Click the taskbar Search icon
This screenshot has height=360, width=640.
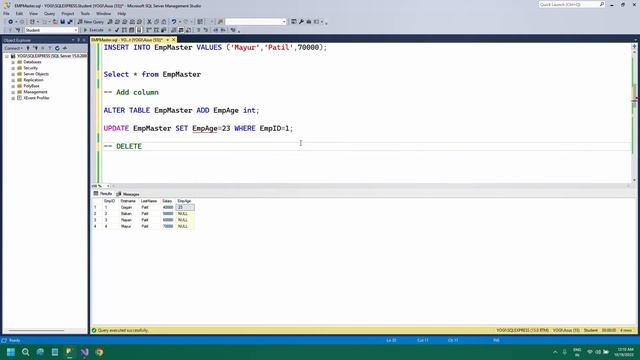coord(26,352)
